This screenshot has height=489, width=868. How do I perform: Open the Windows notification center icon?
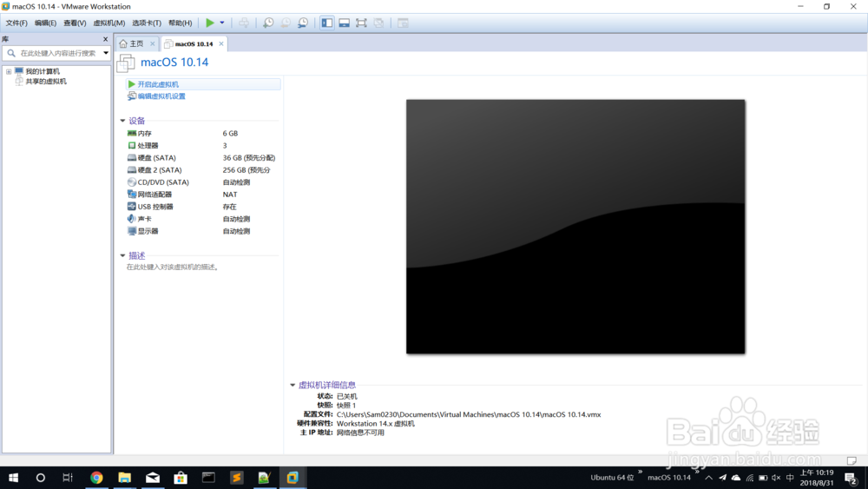point(852,478)
